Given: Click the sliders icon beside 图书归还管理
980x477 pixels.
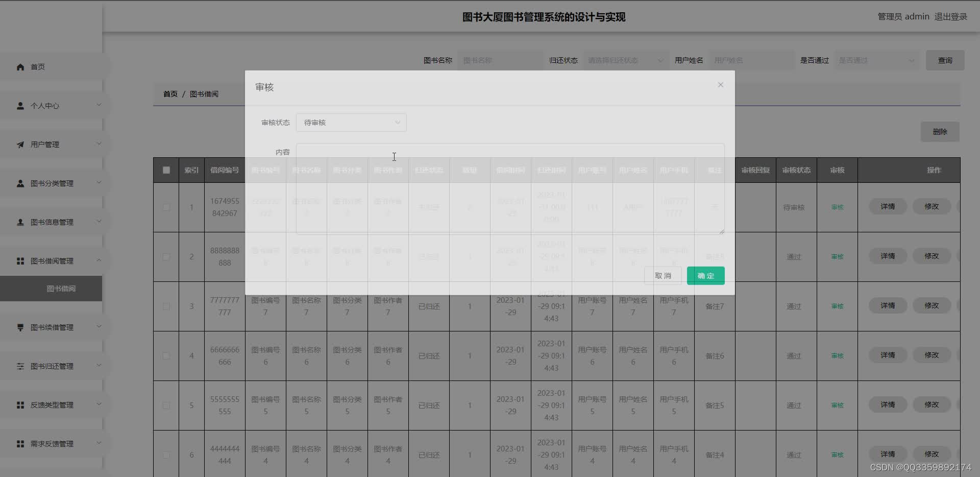Looking at the screenshot, I should click(20, 366).
